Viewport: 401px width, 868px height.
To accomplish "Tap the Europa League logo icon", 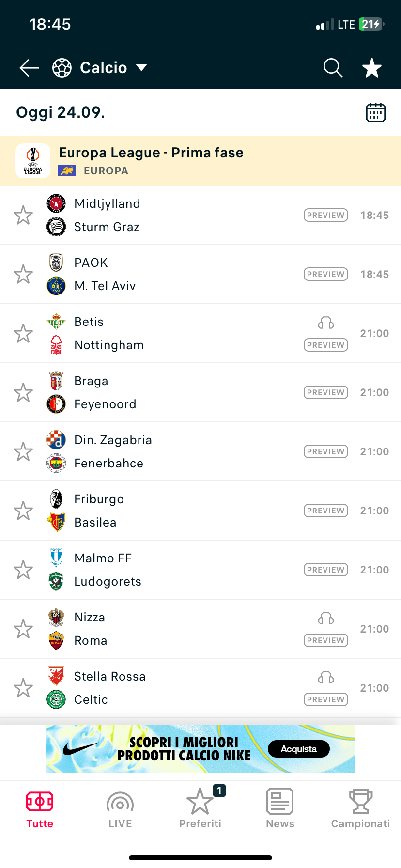I will 33,161.
